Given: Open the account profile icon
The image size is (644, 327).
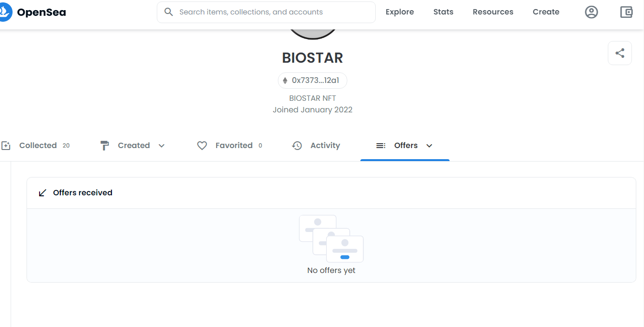Looking at the screenshot, I should 591,12.
